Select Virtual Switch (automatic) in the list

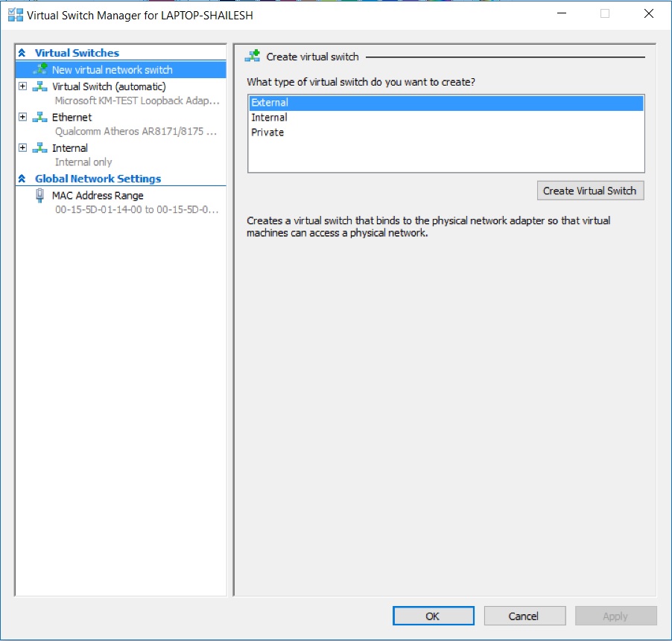click(x=109, y=86)
